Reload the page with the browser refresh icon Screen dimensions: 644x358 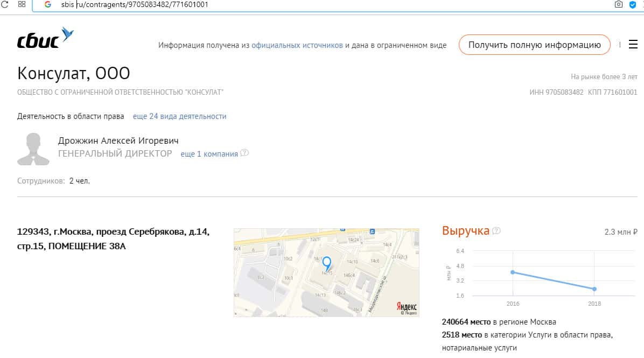5,4
